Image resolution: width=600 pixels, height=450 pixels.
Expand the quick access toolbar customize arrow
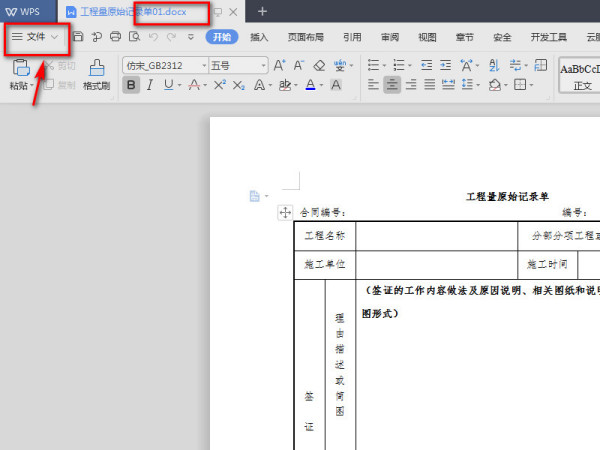191,37
